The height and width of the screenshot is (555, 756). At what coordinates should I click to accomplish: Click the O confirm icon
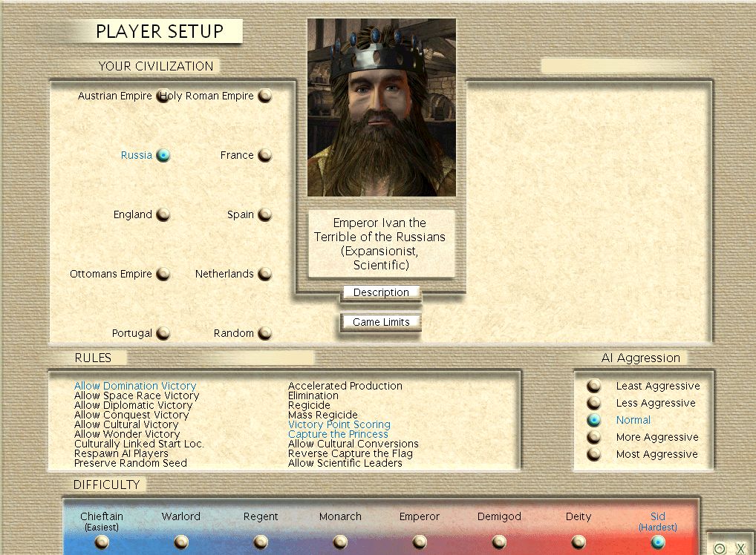click(x=720, y=548)
